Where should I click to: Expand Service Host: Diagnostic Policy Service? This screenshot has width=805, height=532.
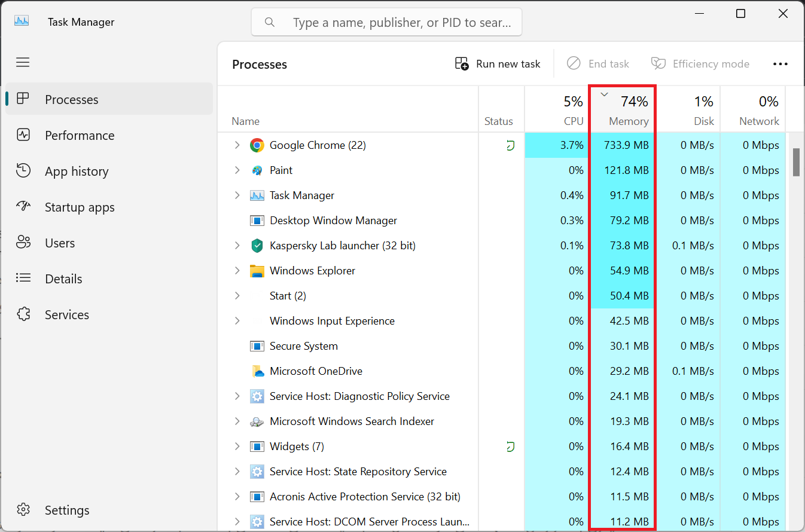[x=237, y=396]
